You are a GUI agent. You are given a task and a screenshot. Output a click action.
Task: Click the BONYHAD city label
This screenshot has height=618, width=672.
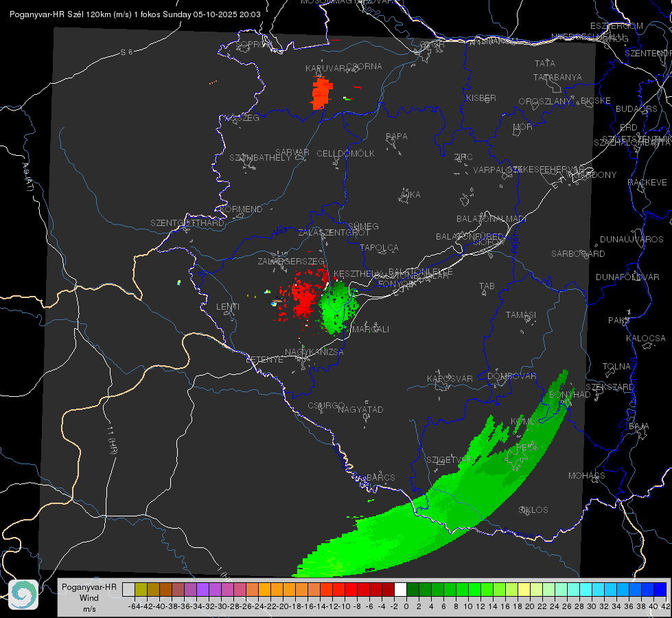click(x=570, y=395)
